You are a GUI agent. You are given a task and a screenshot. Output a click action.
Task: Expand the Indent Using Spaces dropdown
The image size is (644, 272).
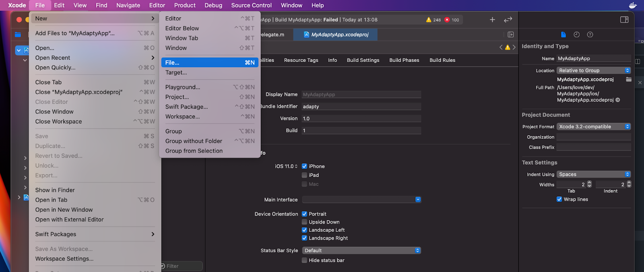[593, 174]
